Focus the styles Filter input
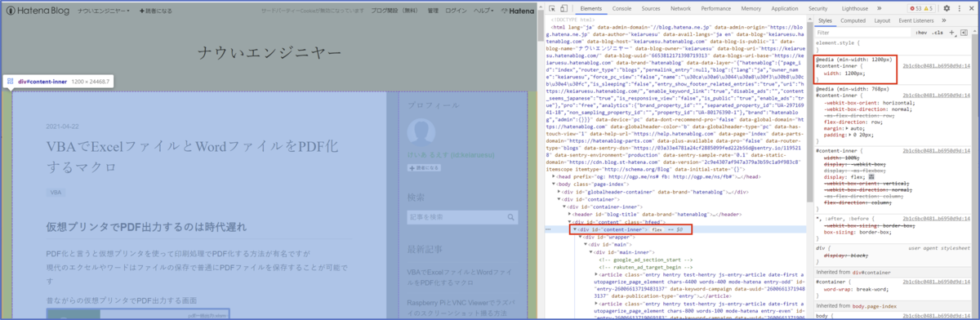This screenshot has width=980, height=320. [x=862, y=33]
